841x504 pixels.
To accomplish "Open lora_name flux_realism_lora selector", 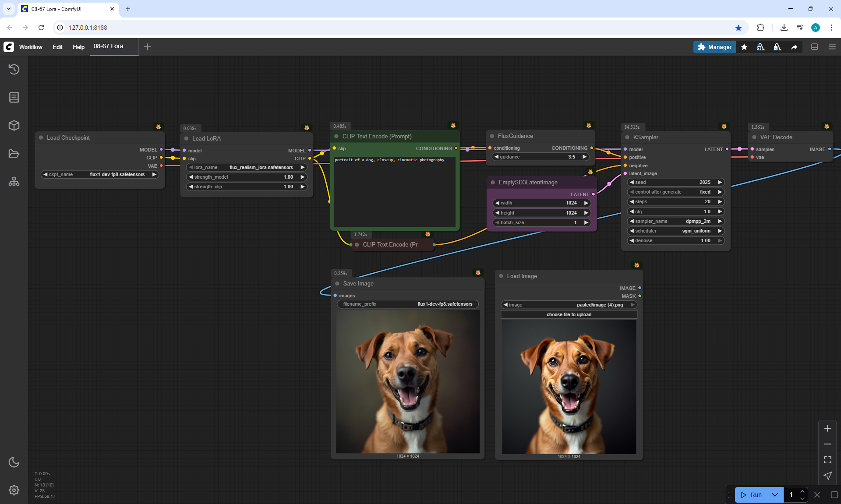I will [246, 167].
